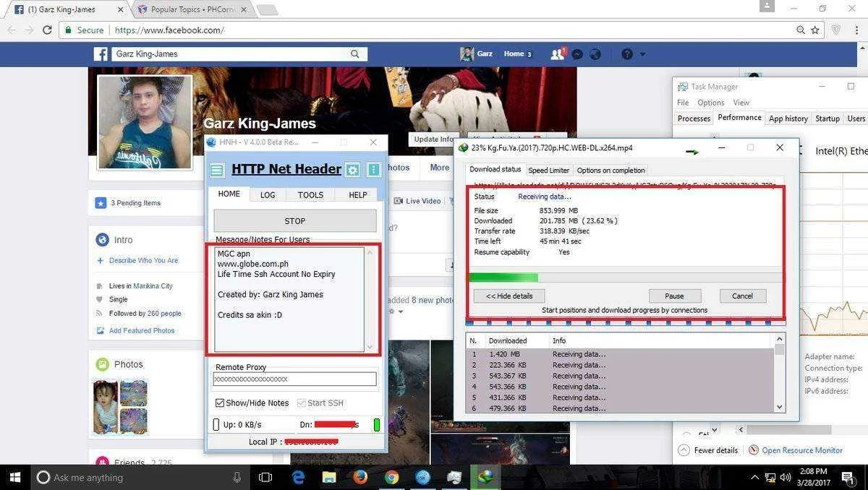Pause the download
The image size is (868, 490).
tap(674, 296)
